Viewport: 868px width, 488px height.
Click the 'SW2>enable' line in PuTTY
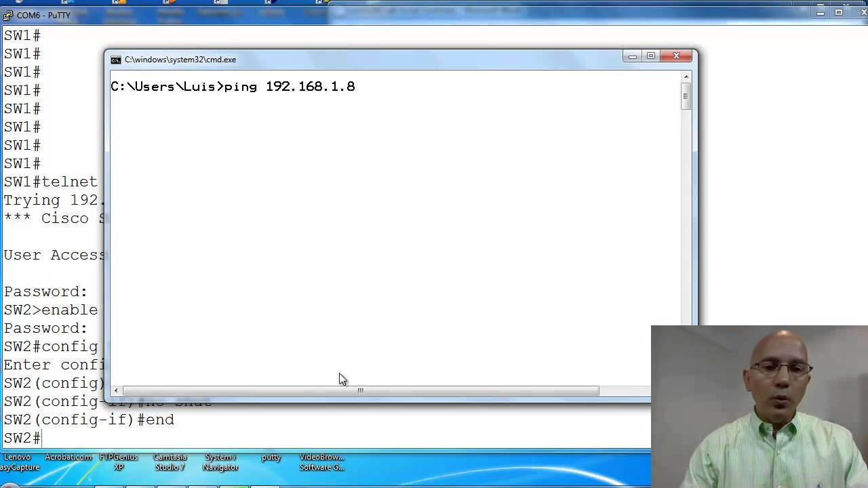51,310
